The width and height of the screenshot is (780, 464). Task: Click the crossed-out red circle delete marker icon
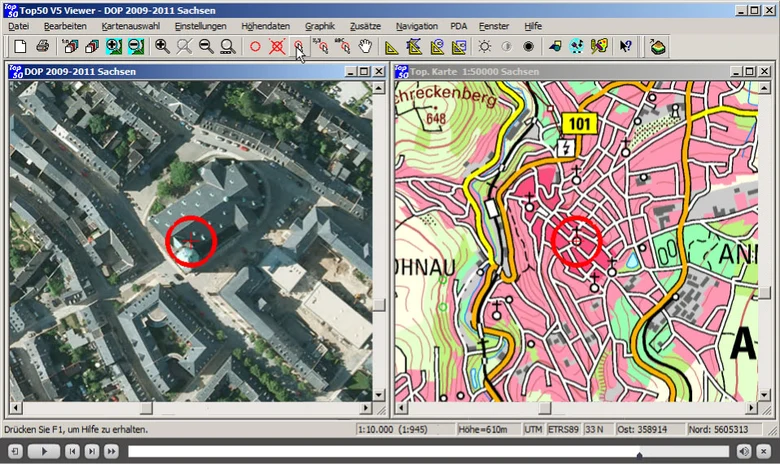(277, 47)
